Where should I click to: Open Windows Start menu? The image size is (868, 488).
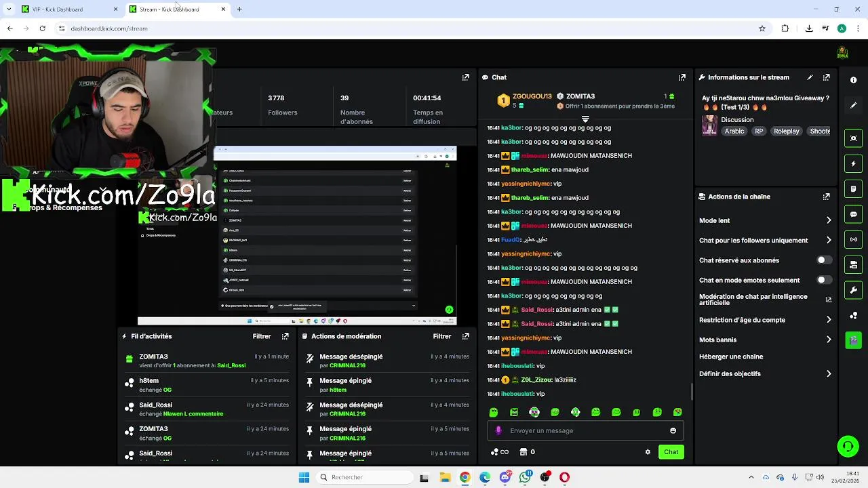(x=304, y=477)
